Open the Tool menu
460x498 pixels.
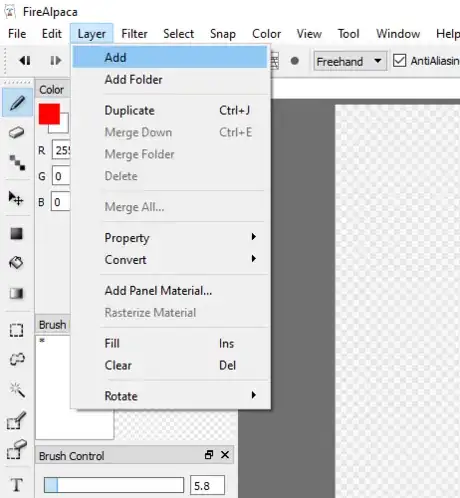point(348,34)
